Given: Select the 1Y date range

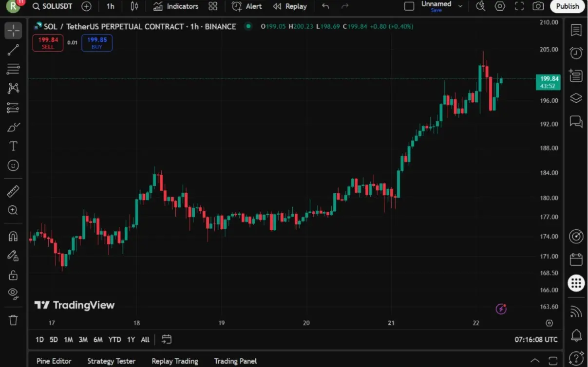Looking at the screenshot, I should click(x=131, y=340).
